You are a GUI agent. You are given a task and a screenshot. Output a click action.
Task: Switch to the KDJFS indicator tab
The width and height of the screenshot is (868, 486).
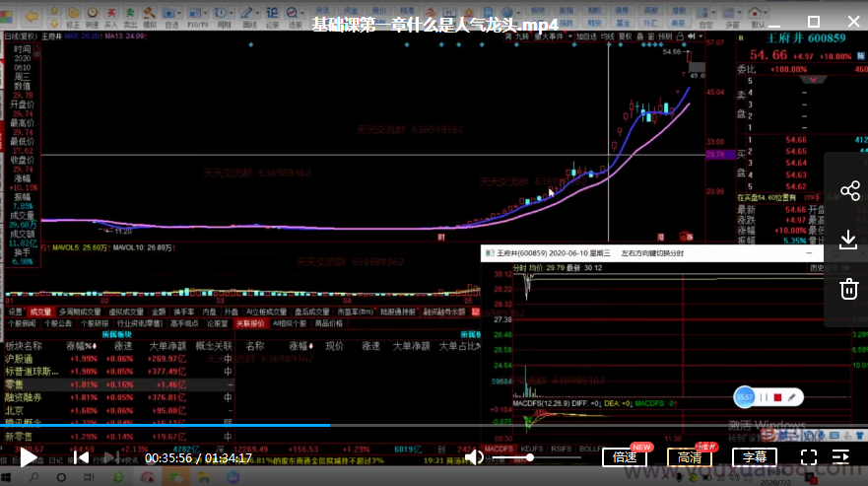point(531,450)
